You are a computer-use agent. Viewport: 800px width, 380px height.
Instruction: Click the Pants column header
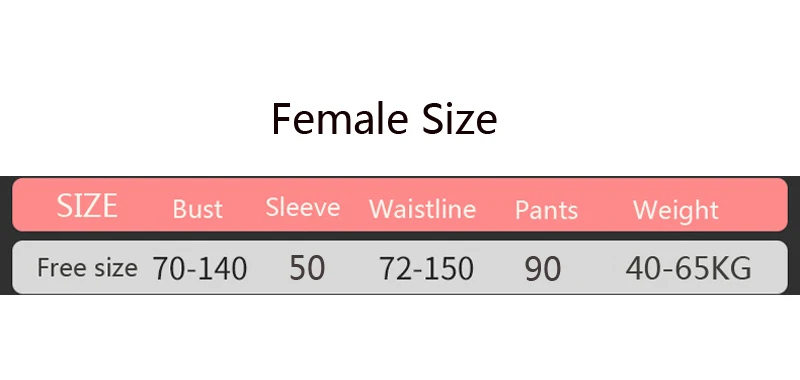[546, 210]
